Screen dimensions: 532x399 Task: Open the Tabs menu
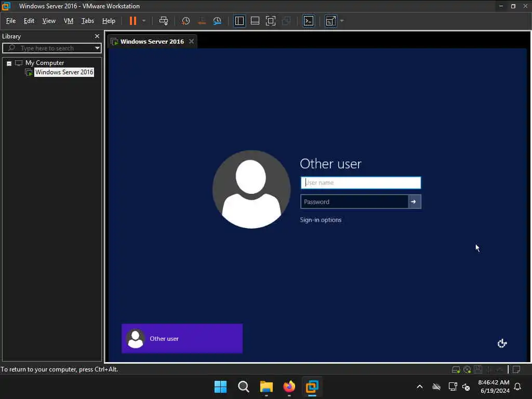pos(87,21)
